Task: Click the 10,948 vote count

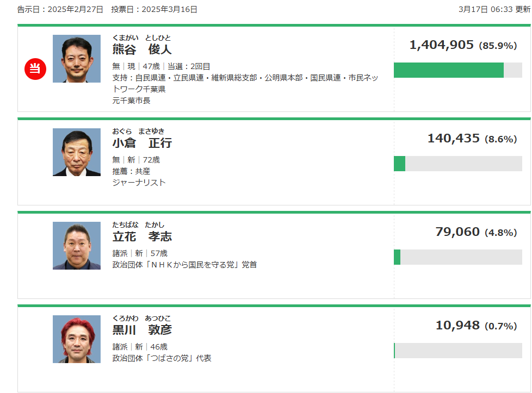Action: pyautogui.click(x=457, y=326)
